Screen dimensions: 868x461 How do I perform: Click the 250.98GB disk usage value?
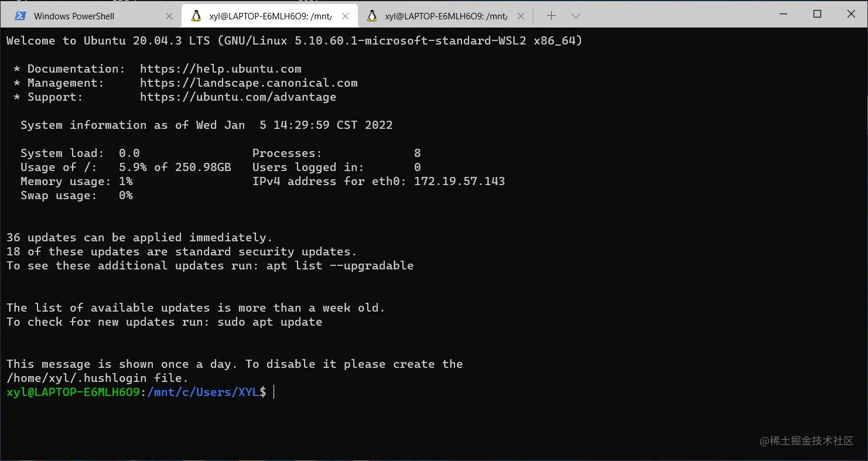203,168
